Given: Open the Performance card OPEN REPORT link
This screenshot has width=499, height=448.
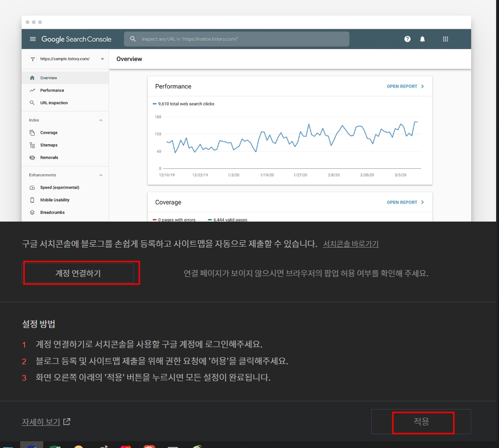Looking at the screenshot, I should 405,87.
